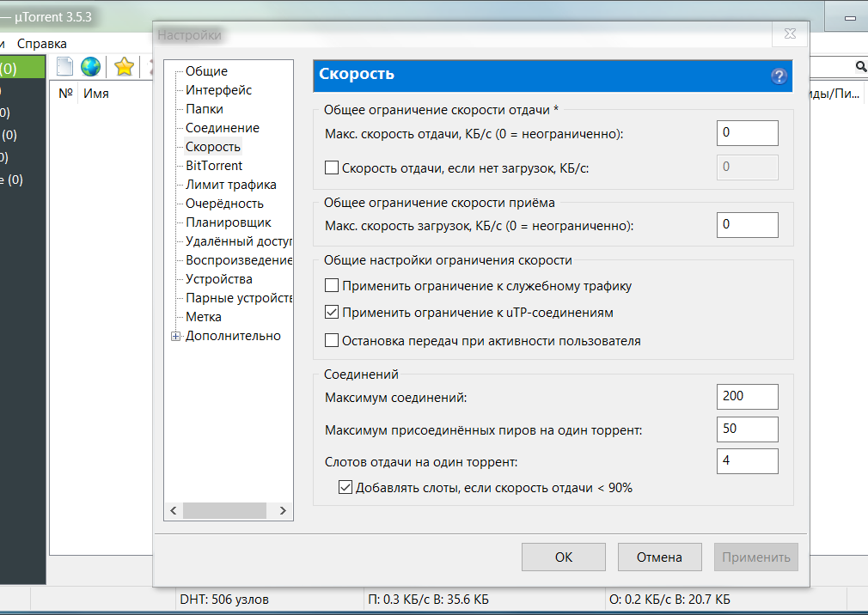The width and height of the screenshot is (868, 615).
Task: Open the Метка settings section
Action: click(x=204, y=317)
